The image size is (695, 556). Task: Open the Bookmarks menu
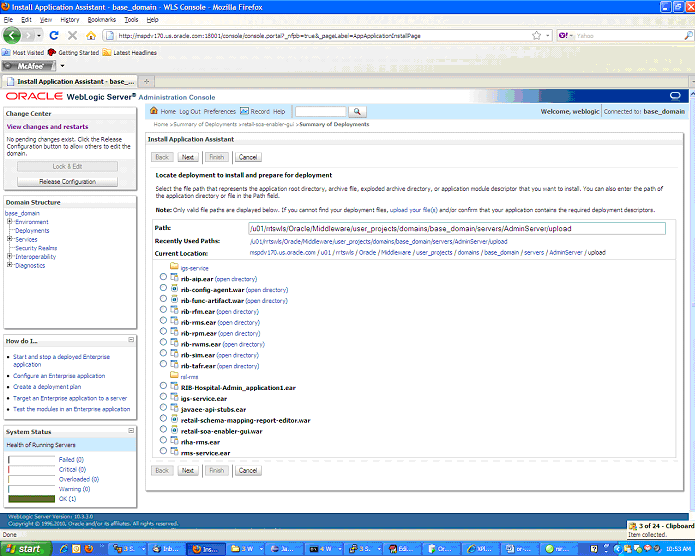click(x=102, y=20)
